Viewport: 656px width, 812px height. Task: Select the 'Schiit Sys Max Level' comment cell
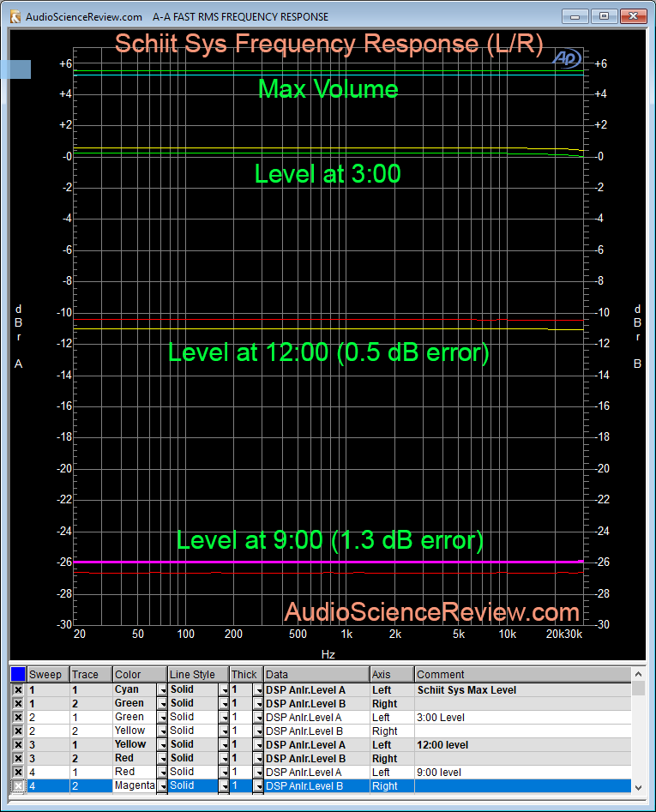[x=523, y=689]
